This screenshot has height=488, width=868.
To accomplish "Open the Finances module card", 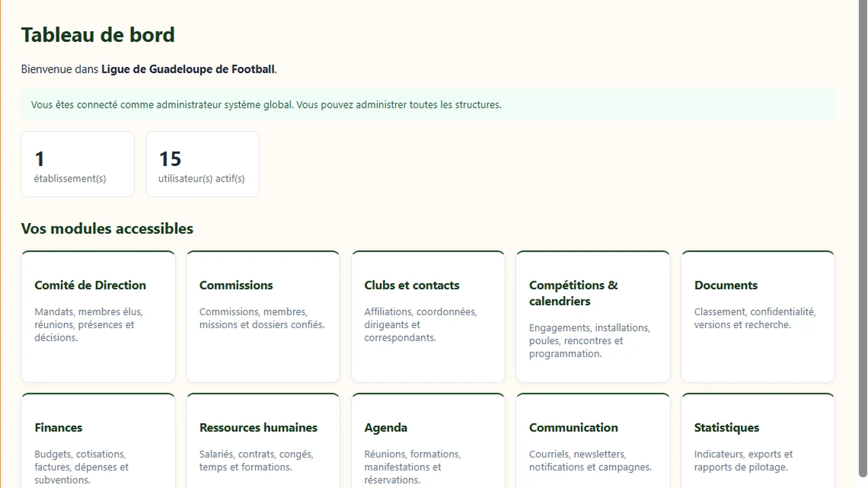I will pyautogui.click(x=98, y=441).
